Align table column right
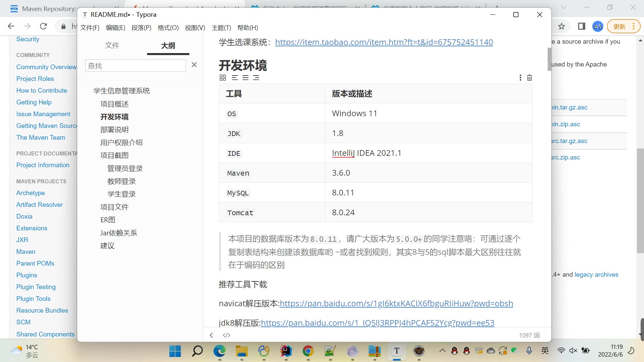This screenshot has height=362, width=644. pyautogui.click(x=256, y=78)
